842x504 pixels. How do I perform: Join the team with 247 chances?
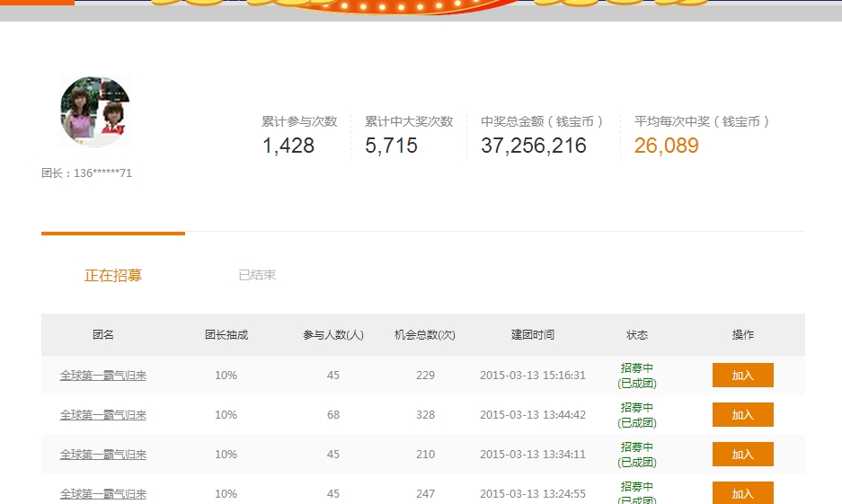tap(742, 493)
